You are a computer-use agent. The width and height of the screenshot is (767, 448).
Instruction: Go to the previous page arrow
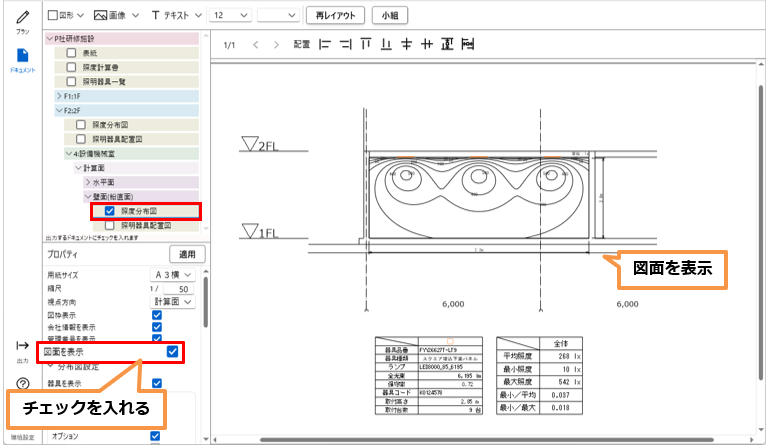tap(256, 45)
